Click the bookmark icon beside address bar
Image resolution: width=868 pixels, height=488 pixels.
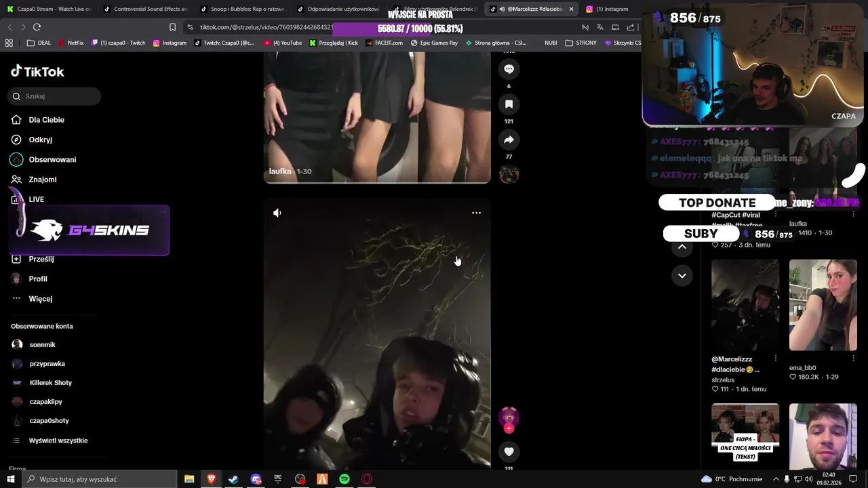[172, 27]
